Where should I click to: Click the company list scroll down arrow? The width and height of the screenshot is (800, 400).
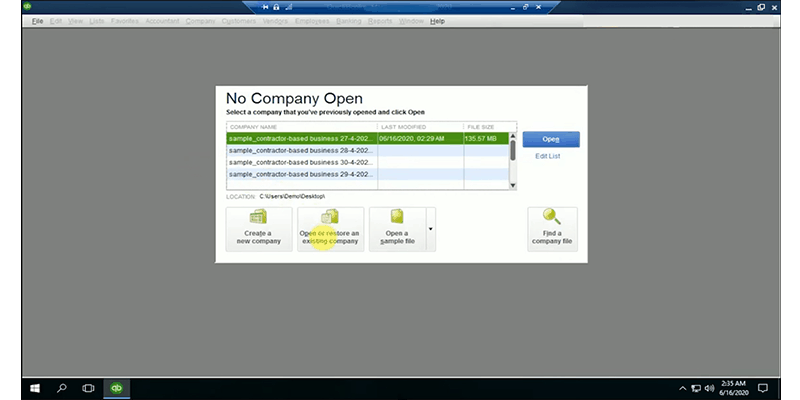pos(513,186)
